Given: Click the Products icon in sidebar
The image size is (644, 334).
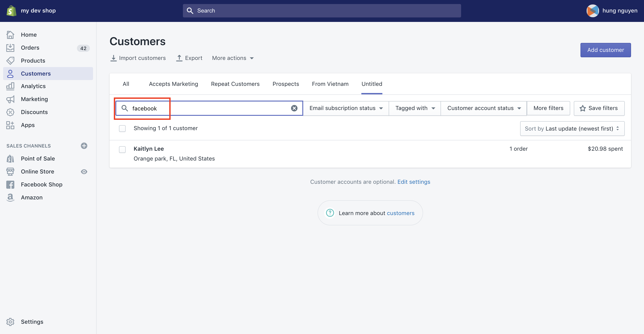Looking at the screenshot, I should click(x=11, y=60).
